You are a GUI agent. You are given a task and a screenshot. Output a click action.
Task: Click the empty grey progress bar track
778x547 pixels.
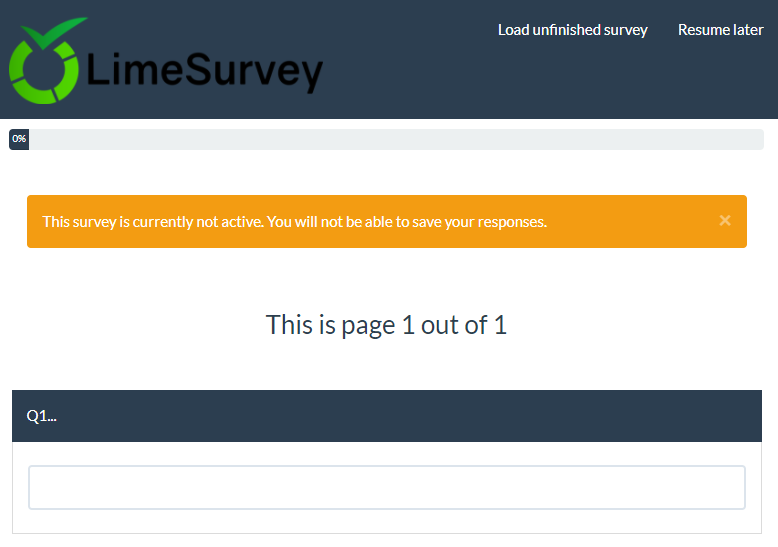point(400,139)
